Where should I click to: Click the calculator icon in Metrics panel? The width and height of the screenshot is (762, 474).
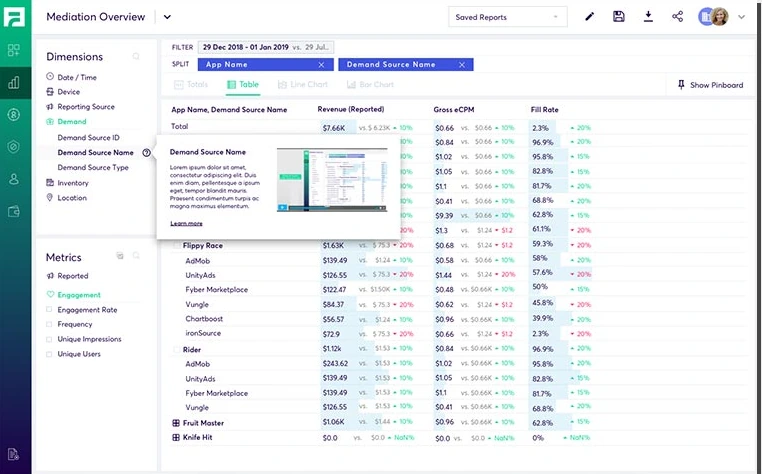point(120,256)
